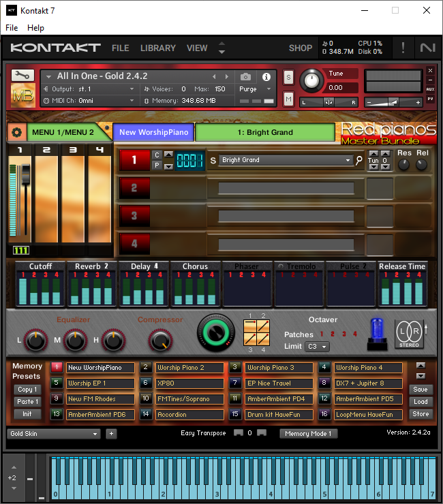Expand Kontakt header up/down arrows

tap(221, 48)
